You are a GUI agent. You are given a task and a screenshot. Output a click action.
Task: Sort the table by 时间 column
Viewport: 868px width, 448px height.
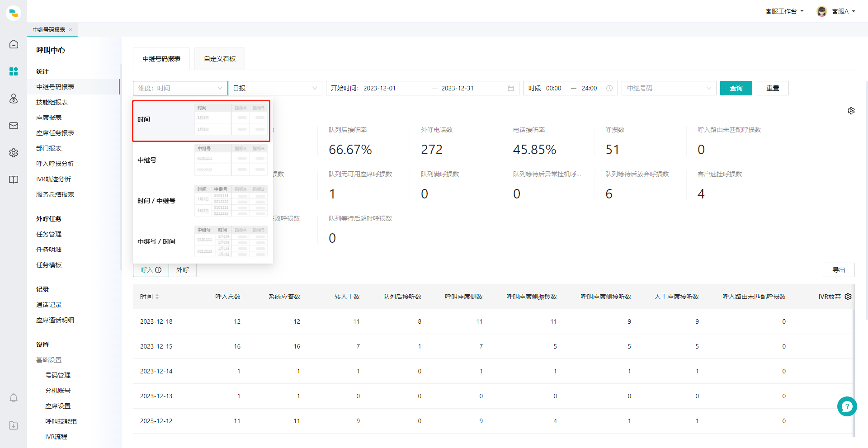pos(157,297)
